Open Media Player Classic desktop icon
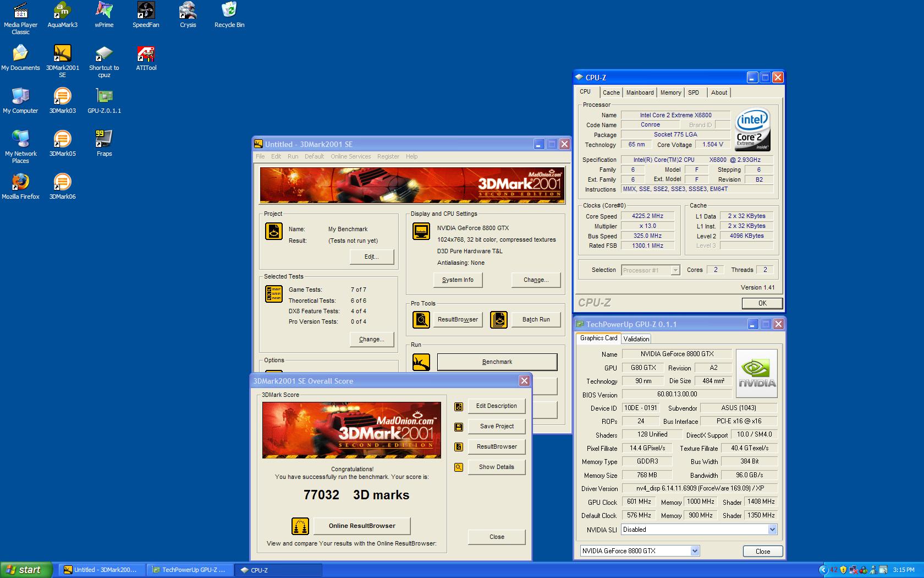This screenshot has width=924, height=578. coord(20,19)
